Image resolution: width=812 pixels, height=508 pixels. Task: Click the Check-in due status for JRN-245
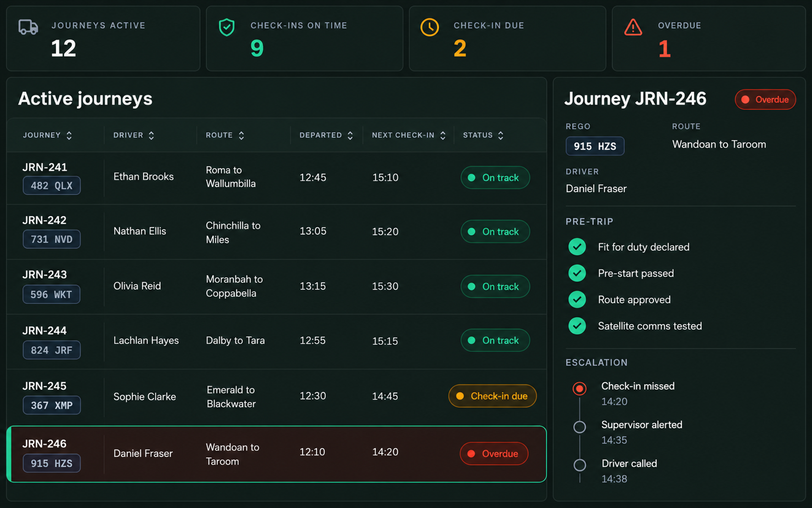492,396
